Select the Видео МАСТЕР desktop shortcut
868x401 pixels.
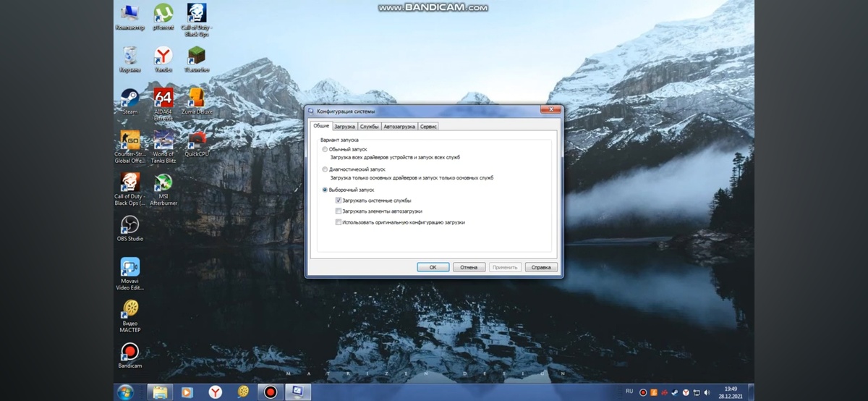pos(130,316)
